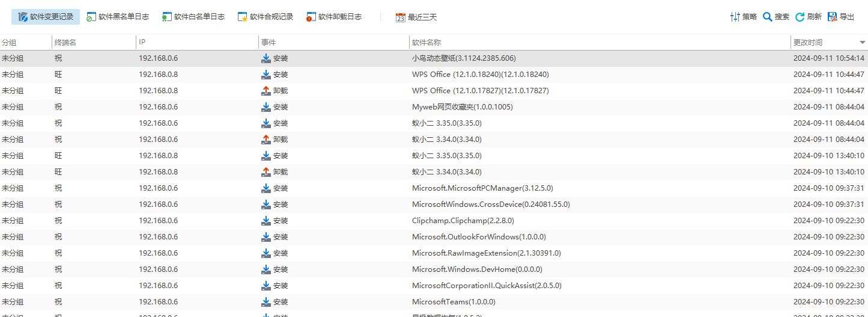Screen dimensions: 868x317
Task: Click install icon in Microsoft.Windows.DevHome row
Action: tap(266, 269)
